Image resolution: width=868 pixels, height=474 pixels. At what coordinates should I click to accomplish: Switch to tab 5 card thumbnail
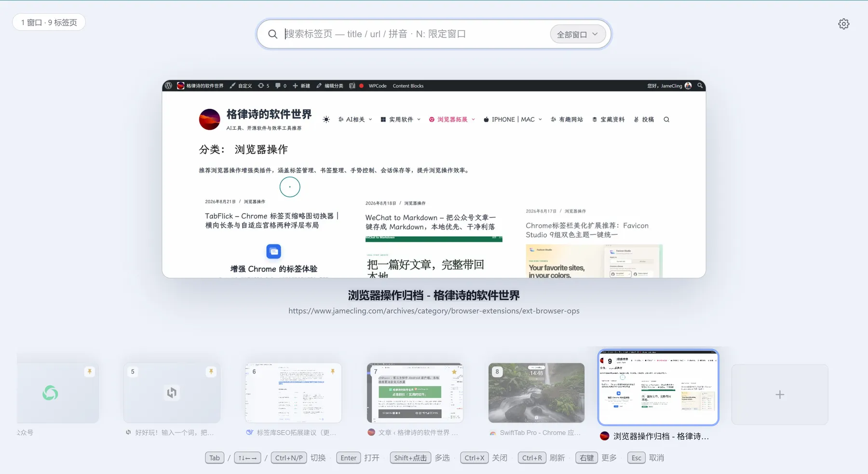point(172,393)
